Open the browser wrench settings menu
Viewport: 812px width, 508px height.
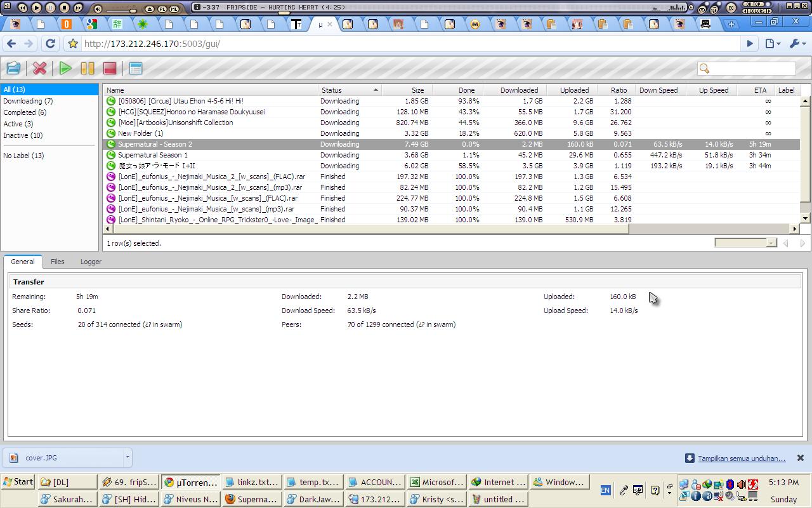pyautogui.click(x=797, y=44)
